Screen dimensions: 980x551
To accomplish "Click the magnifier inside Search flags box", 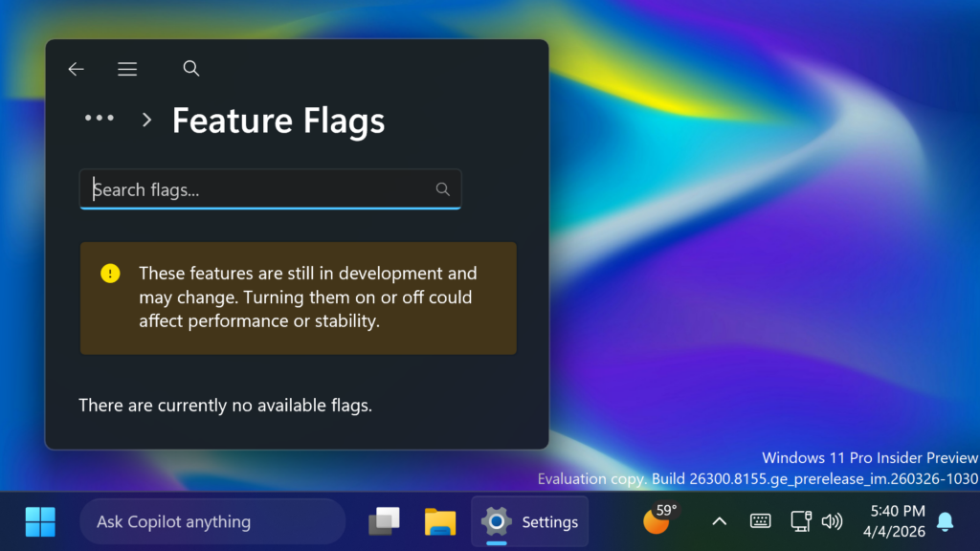I will (x=442, y=189).
